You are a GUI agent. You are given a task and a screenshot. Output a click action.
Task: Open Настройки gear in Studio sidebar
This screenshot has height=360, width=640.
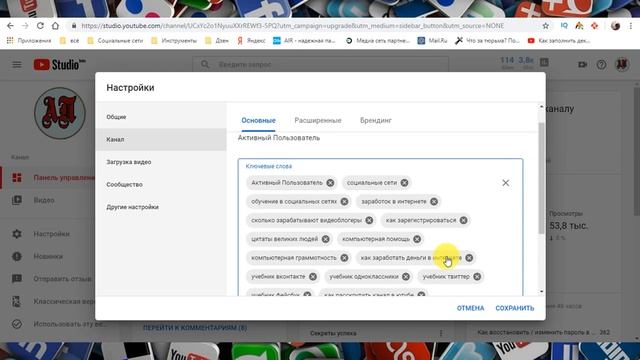48,234
